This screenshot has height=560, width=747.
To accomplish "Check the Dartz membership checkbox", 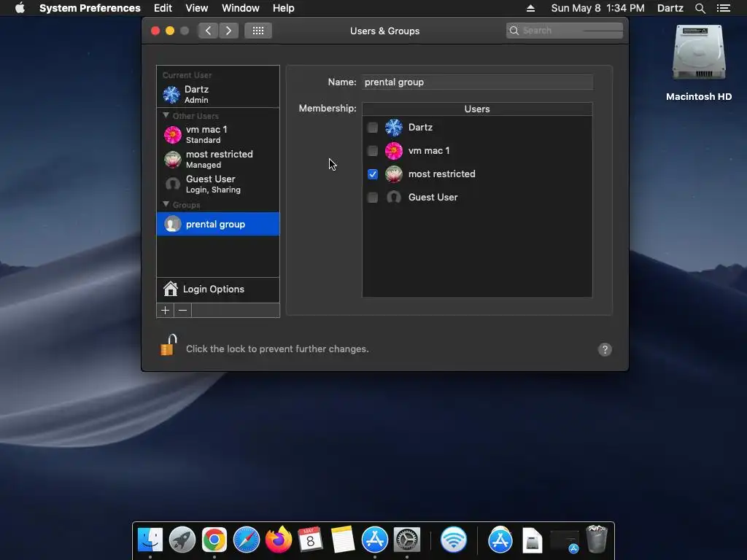I will point(373,127).
